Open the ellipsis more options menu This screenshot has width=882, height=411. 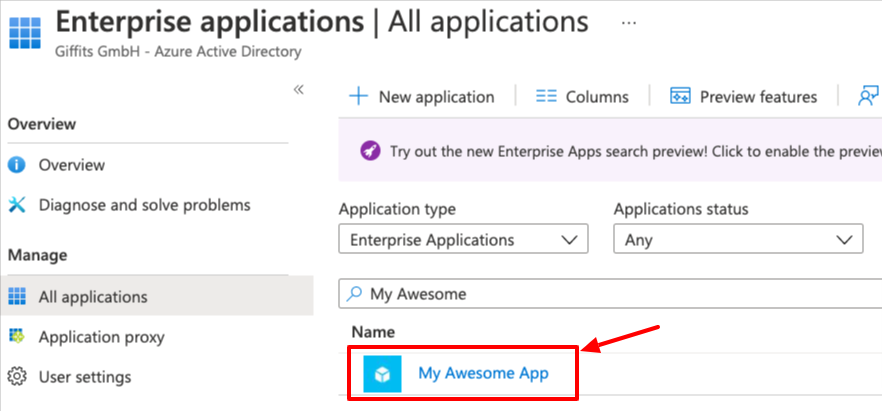coord(629,23)
